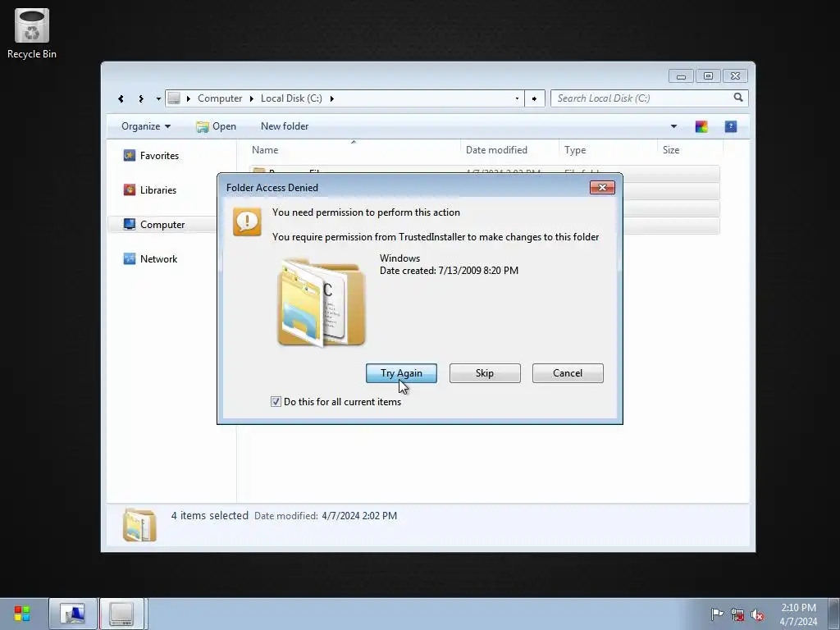Image resolution: width=840 pixels, height=630 pixels.
Task: Click '4 items selected' in details pane
Action: pyautogui.click(x=209, y=516)
